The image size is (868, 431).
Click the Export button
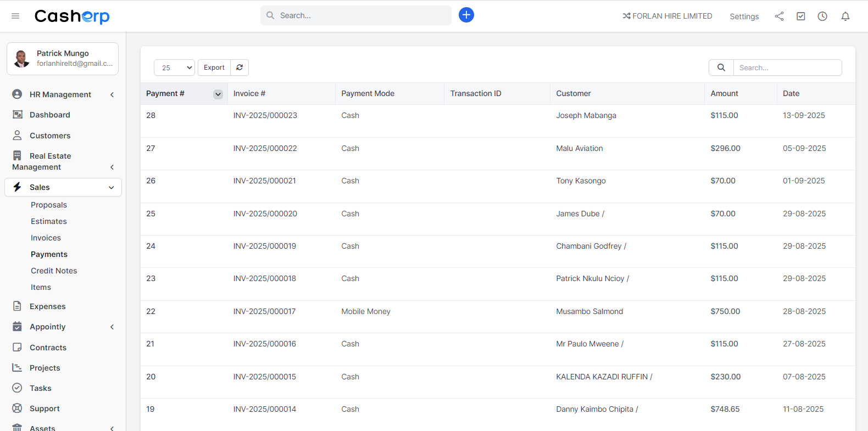coord(214,68)
